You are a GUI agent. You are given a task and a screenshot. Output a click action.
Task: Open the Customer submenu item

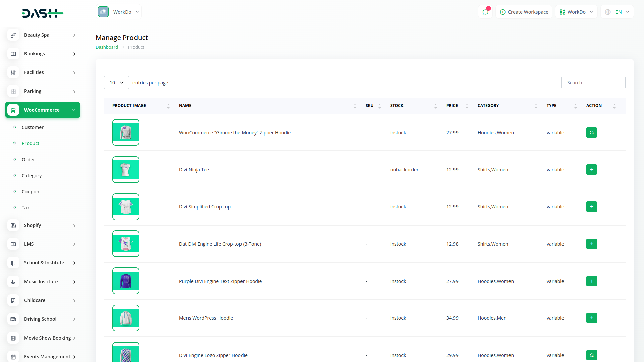click(33, 127)
